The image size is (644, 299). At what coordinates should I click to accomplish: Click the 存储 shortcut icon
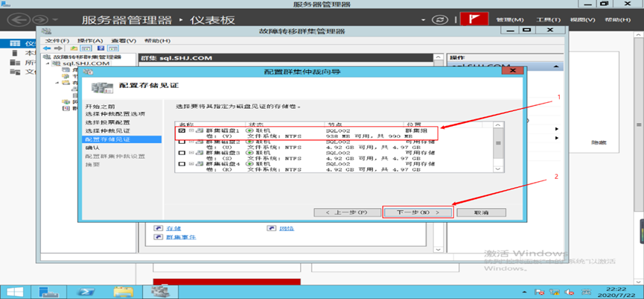(x=159, y=228)
